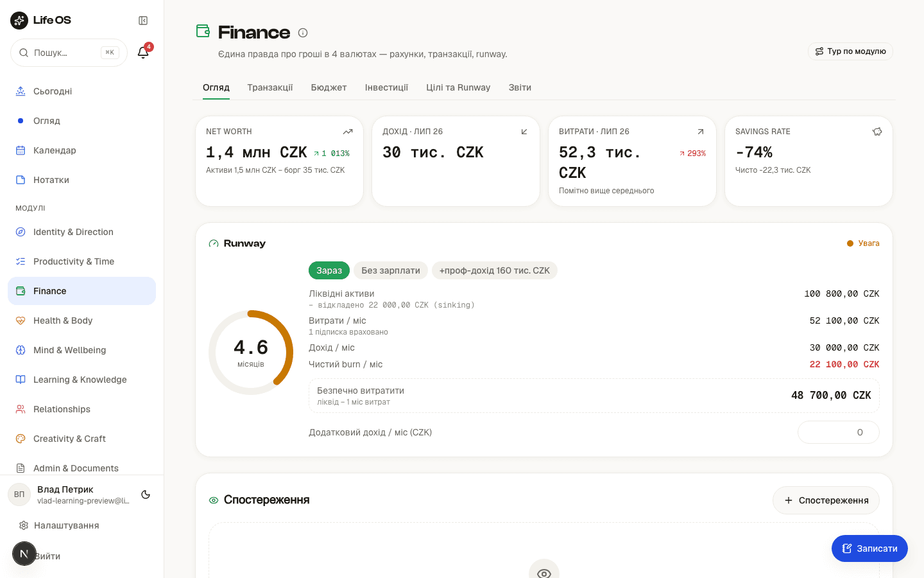Click the Влад Петрик user profile

click(71, 495)
